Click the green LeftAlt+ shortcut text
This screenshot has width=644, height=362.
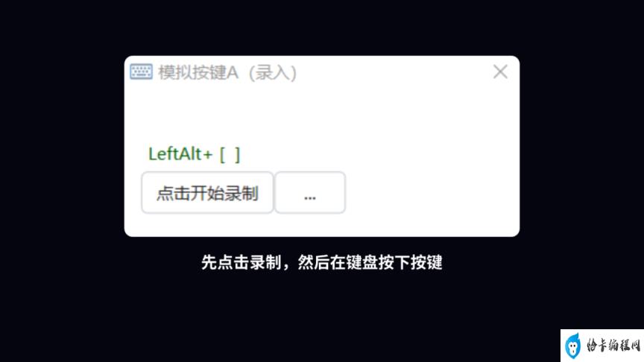(x=180, y=154)
